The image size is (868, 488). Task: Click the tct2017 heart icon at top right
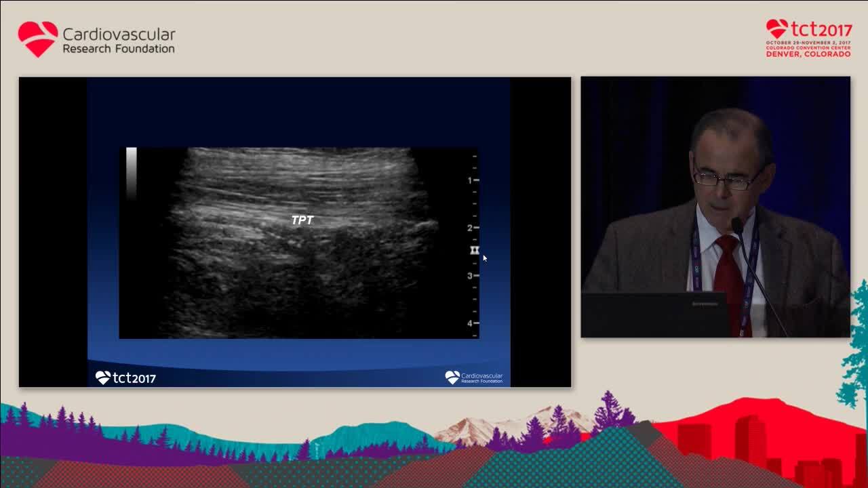[x=776, y=29]
